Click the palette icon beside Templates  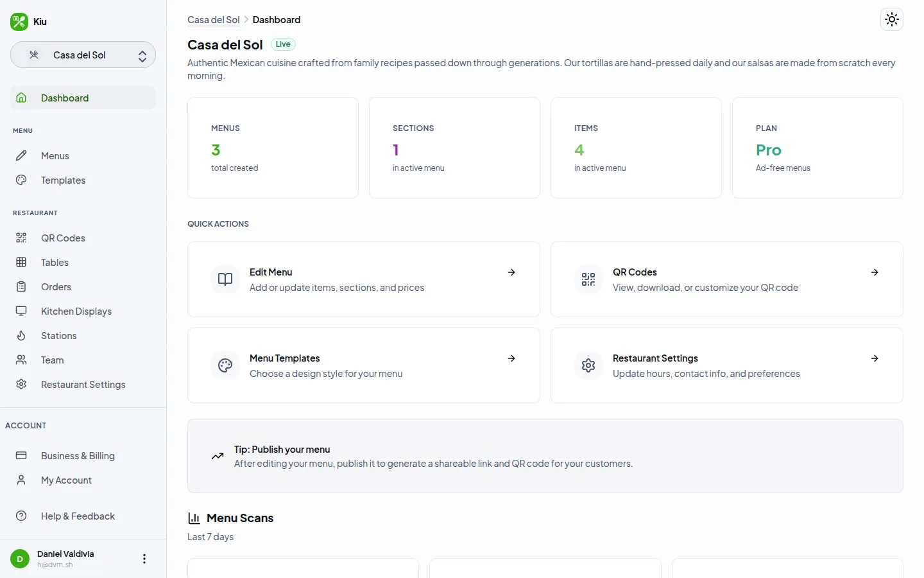point(21,180)
